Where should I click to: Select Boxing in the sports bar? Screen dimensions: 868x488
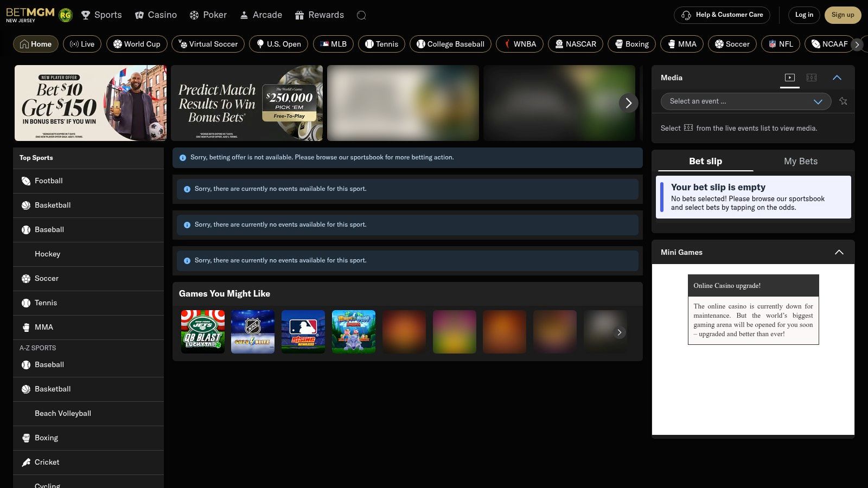pos(631,44)
